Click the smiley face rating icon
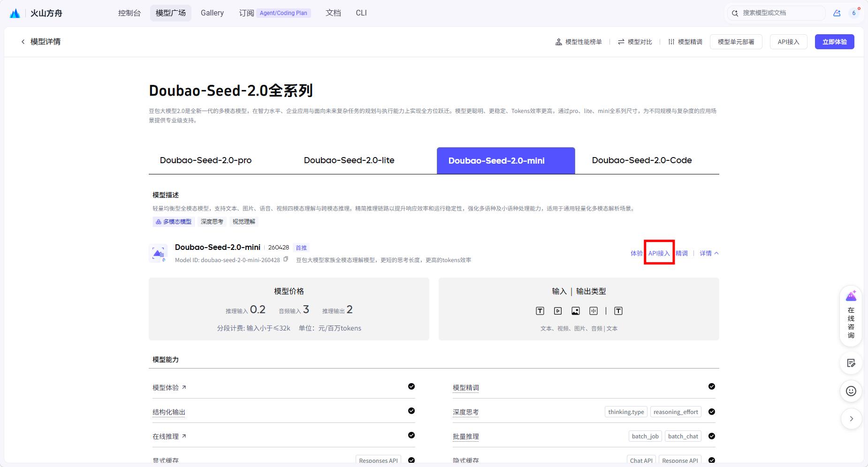Viewport: 868px width, 467px height. (x=851, y=391)
